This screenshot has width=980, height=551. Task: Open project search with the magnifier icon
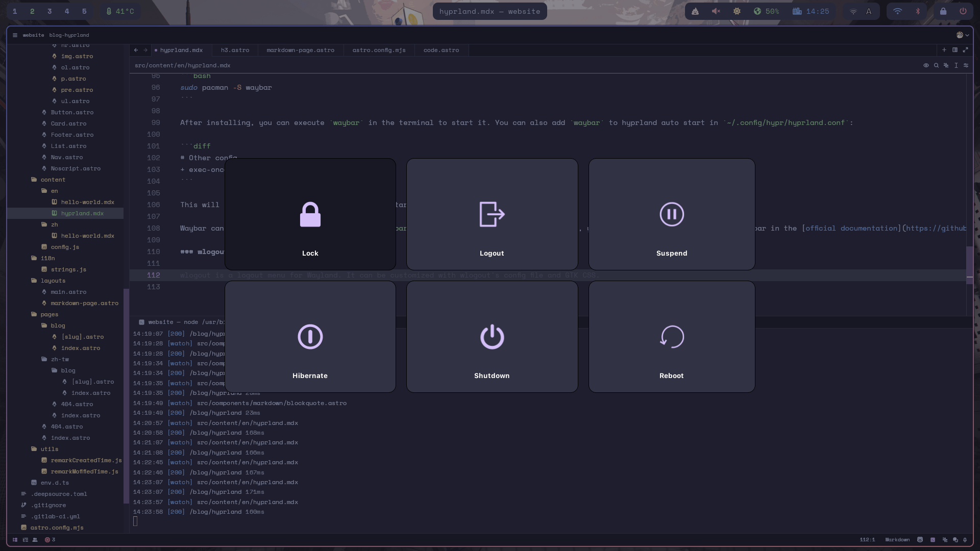click(937, 65)
